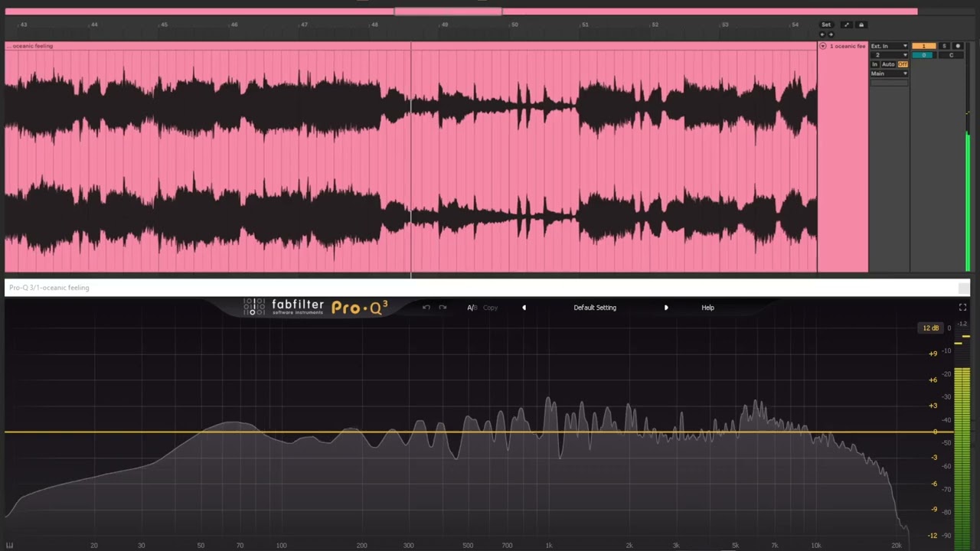Jump to previous locator arrow
980x551 pixels.
822,34
